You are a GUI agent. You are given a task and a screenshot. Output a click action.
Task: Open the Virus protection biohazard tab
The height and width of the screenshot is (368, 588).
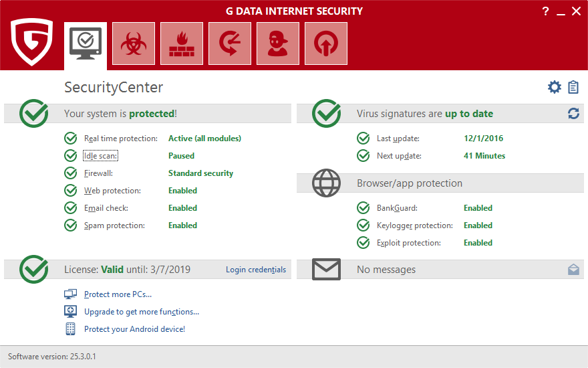[134, 43]
